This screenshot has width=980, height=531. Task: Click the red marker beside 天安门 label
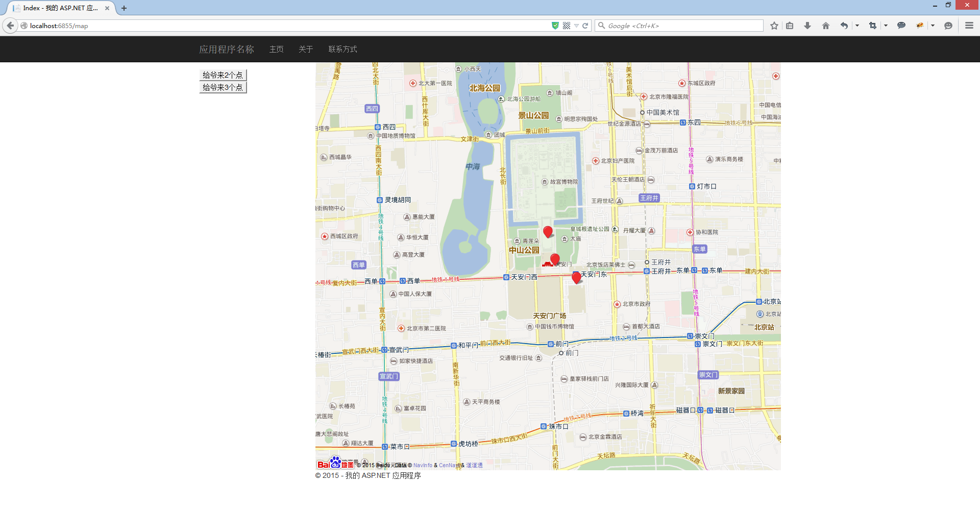(555, 259)
